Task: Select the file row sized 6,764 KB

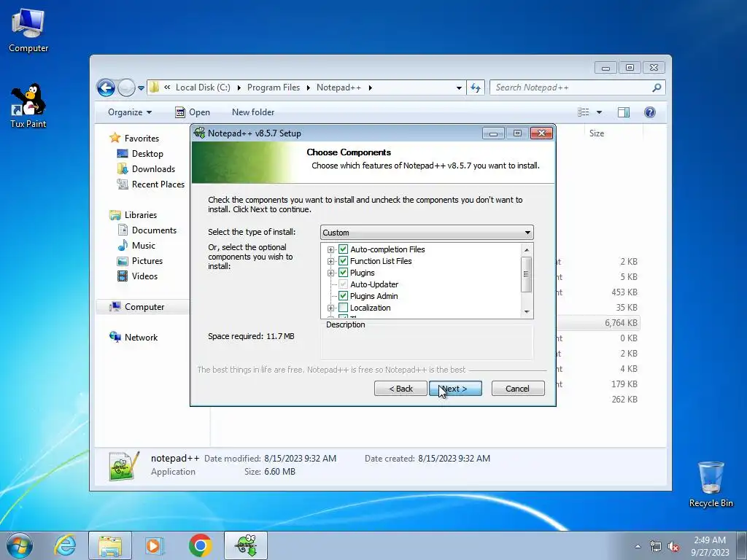Action: point(598,323)
